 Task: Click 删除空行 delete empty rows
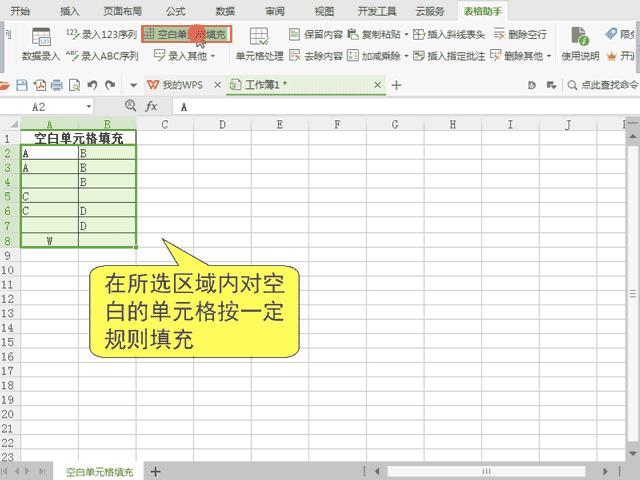point(520,34)
